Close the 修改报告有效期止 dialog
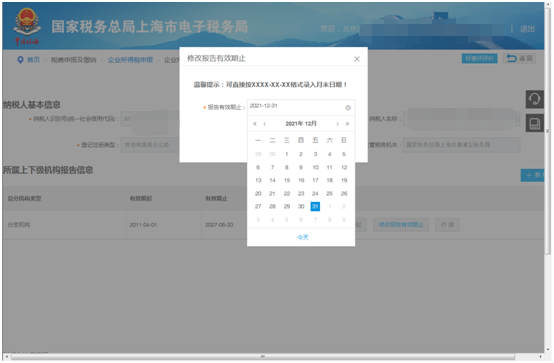 tap(357, 59)
